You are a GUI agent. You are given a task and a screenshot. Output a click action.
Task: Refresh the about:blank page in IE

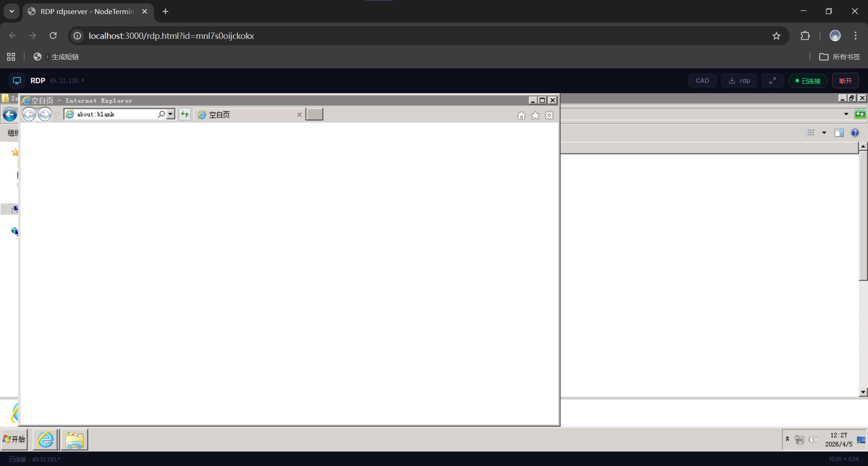click(184, 114)
